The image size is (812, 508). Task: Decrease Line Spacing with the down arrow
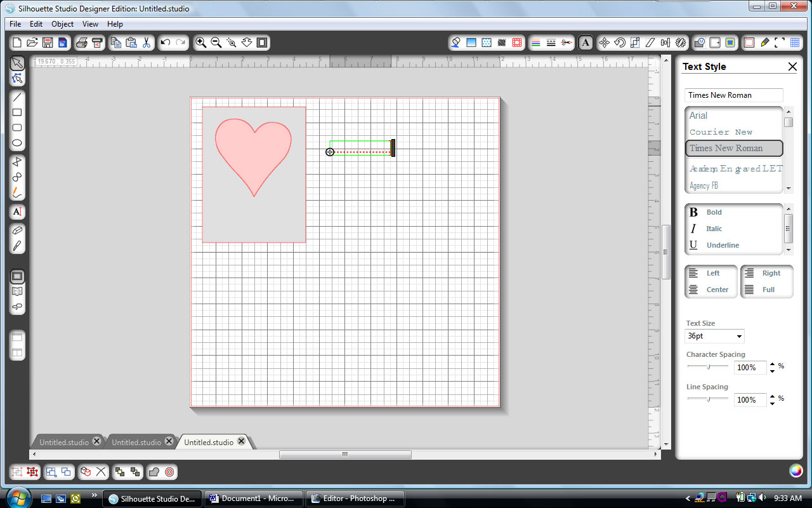(x=772, y=403)
